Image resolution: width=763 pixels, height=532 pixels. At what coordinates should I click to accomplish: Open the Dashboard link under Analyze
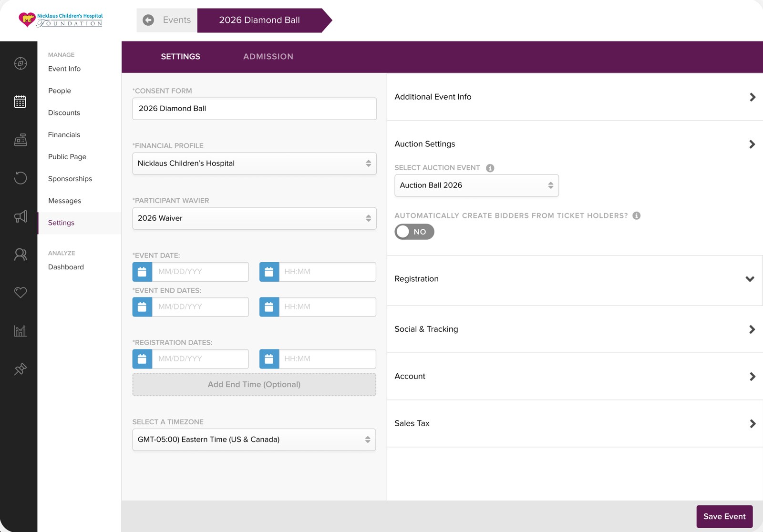[66, 267]
